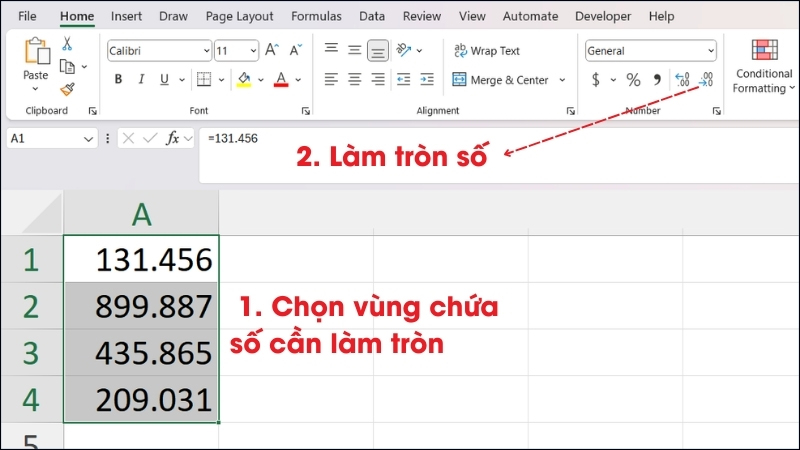Image resolution: width=800 pixels, height=450 pixels.
Task: Switch to the Draw tab
Action: (x=173, y=16)
